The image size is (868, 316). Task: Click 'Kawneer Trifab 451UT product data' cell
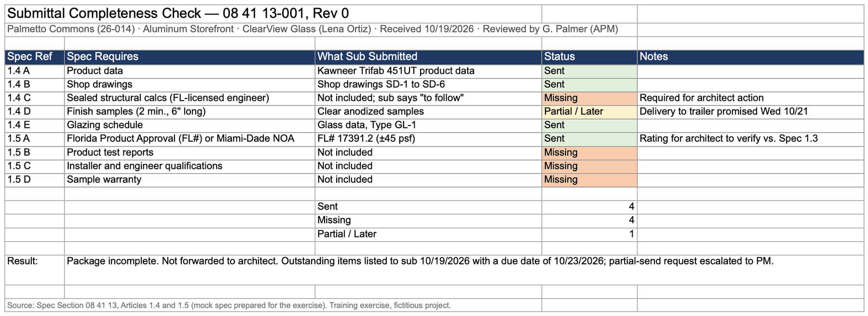point(428,71)
